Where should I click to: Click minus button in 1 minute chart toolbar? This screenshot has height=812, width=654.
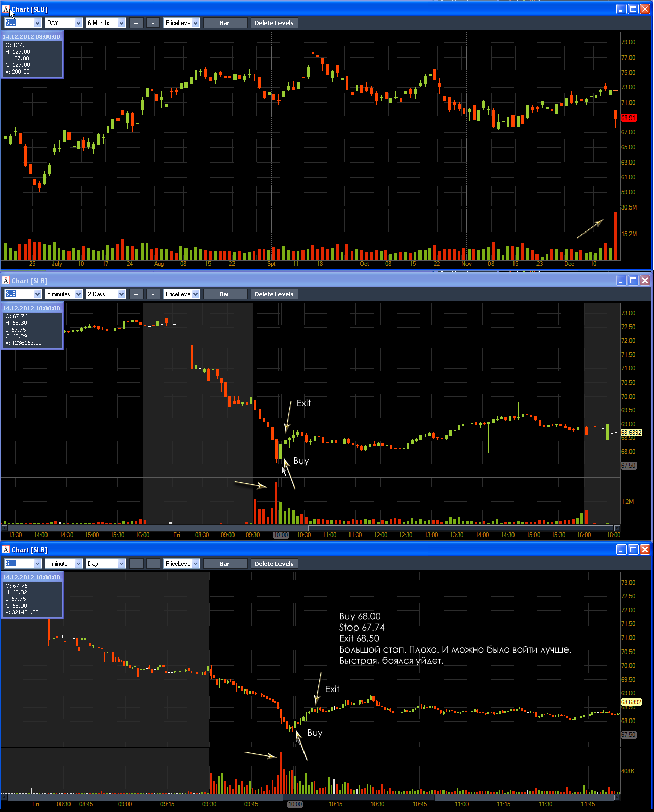pyautogui.click(x=153, y=564)
